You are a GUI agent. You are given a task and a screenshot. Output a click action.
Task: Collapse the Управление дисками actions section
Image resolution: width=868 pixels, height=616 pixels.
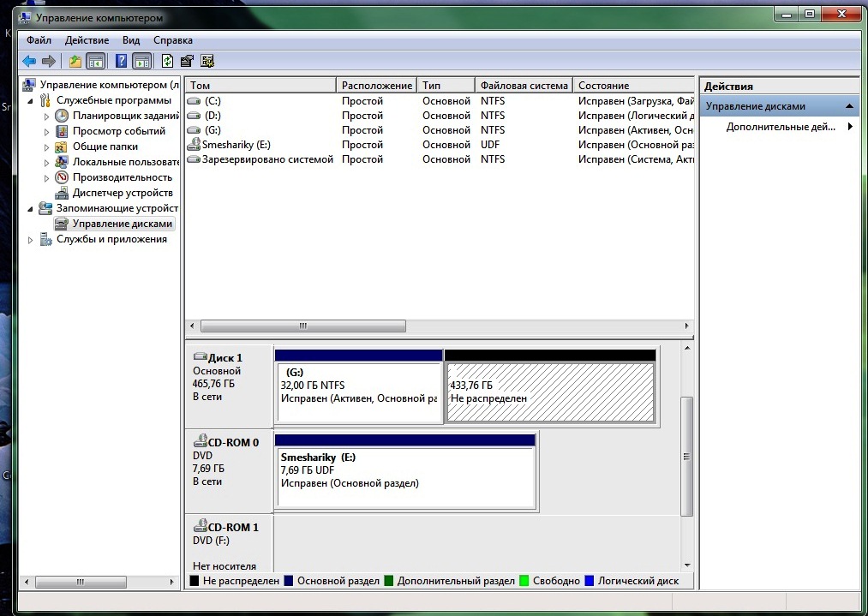click(849, 106)
